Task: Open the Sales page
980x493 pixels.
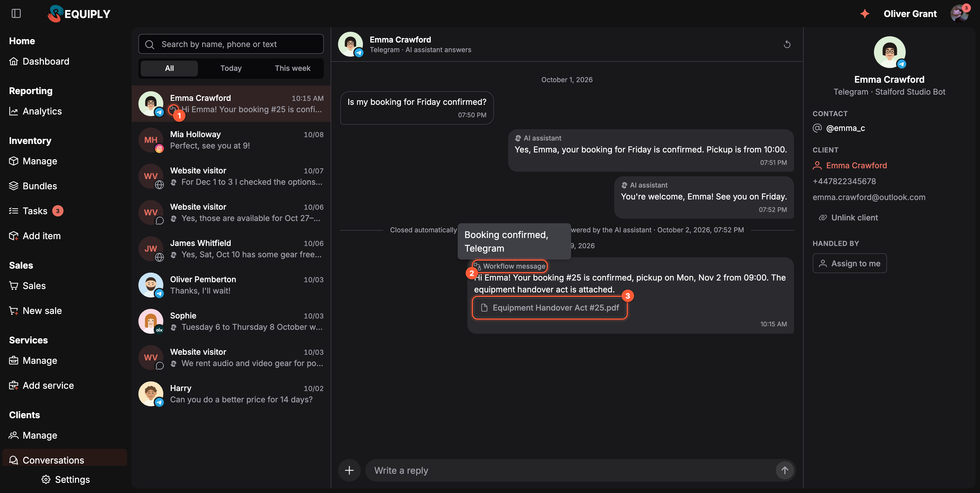Action: tap(28, 286)
